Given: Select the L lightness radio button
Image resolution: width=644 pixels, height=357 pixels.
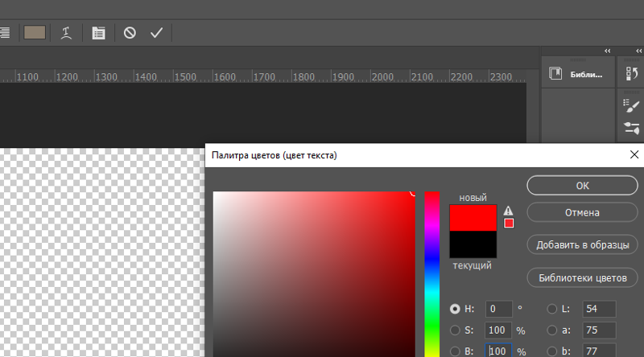Looking at the screenshot, I should tap(552, 309).
